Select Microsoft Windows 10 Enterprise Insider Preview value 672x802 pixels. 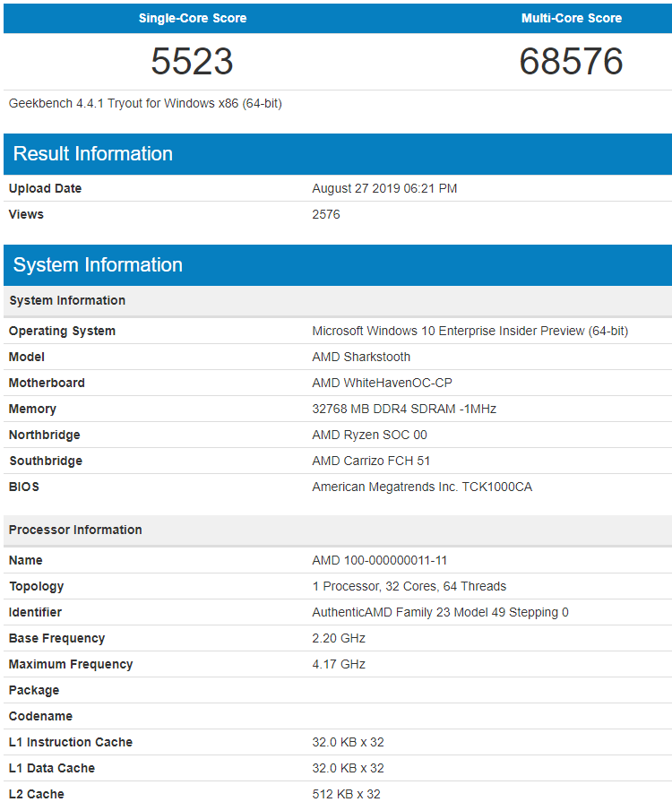pyautogui.click(x=470, y=331)
